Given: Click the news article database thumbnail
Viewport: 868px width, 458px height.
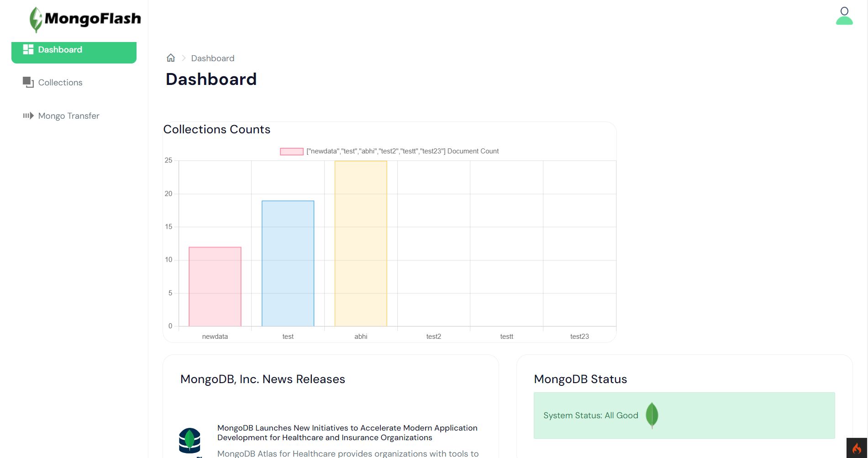Looking at the screenshot, I should tap(190, 441).
